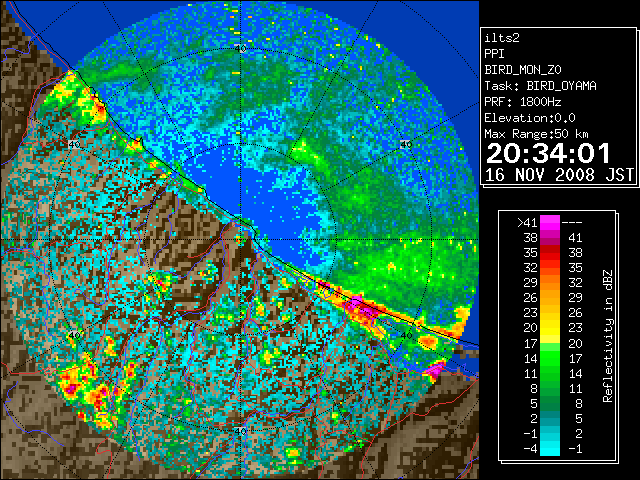Pick the magenta swatch atop the legend
Screen dimensions: 640x480
tap(550, 223)
